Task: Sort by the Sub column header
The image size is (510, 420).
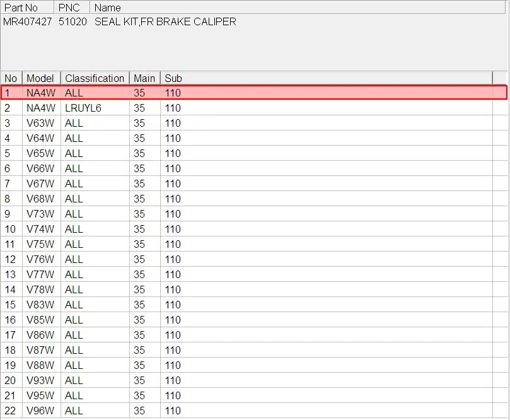Action: pyautogui.click(x=327, y=78)
